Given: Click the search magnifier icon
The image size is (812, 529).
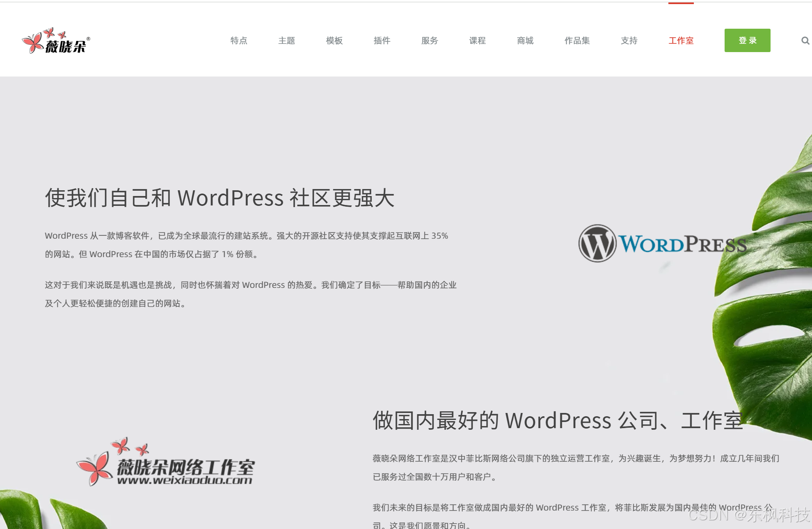Looking at the screenshot, I should click(805, 41).
